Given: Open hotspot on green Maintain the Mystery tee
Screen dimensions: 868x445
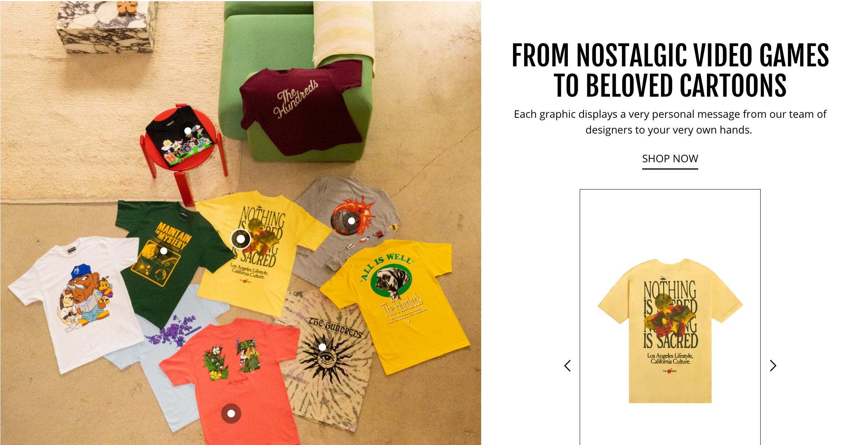Looking at the screenshot, I should (164, 251).
